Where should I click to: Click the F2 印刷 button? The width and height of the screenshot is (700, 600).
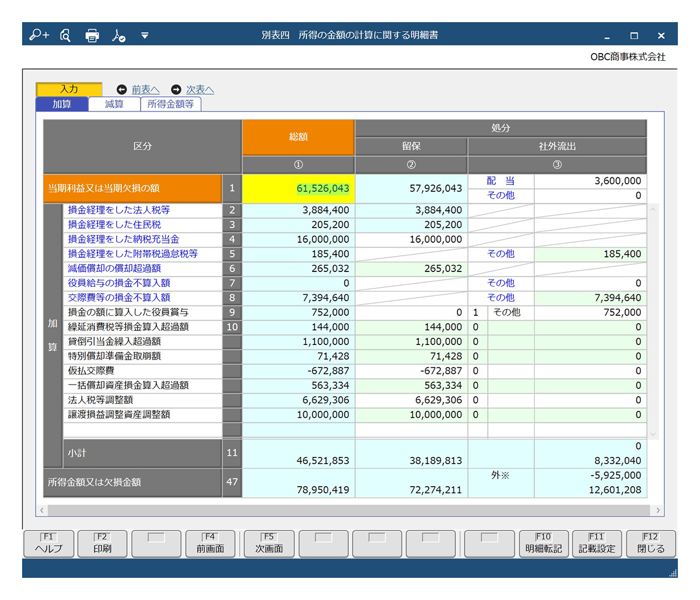[x=102, y=543]
